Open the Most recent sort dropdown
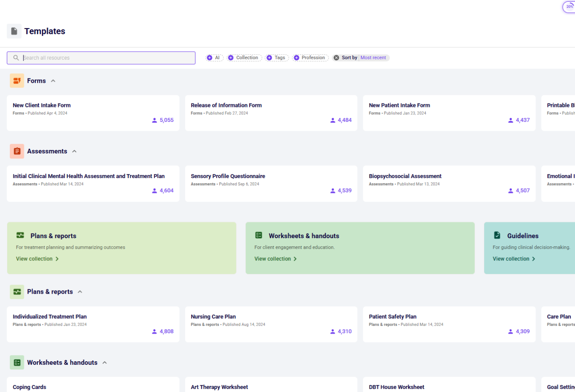 (x=373, y=58)
